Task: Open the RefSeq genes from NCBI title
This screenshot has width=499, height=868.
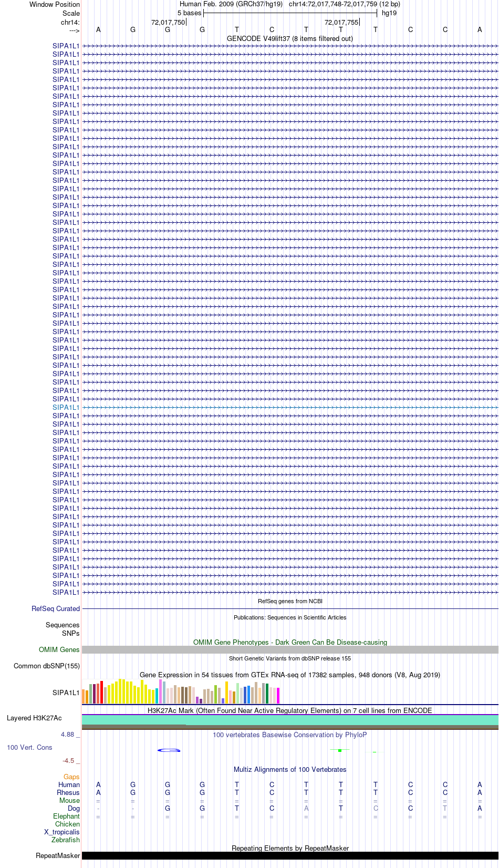Action: pyautogui.click(x=290, y=601)
